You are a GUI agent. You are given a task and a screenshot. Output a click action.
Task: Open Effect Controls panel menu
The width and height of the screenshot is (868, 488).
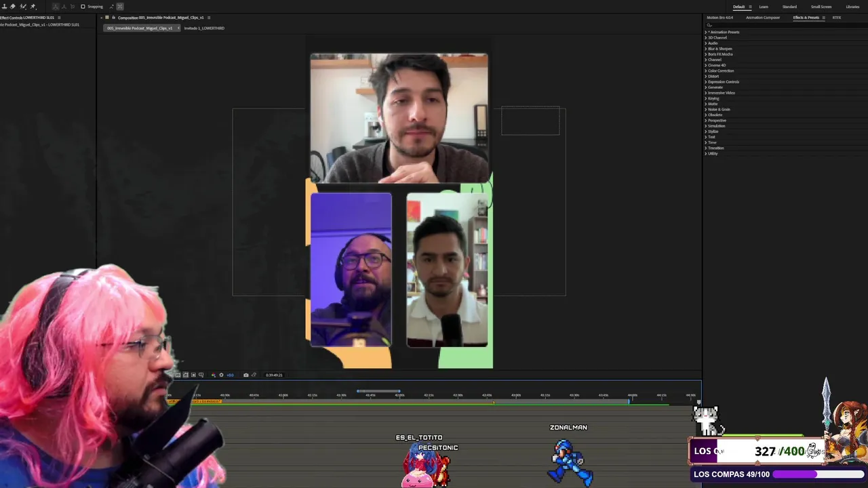tap(59, 18)
